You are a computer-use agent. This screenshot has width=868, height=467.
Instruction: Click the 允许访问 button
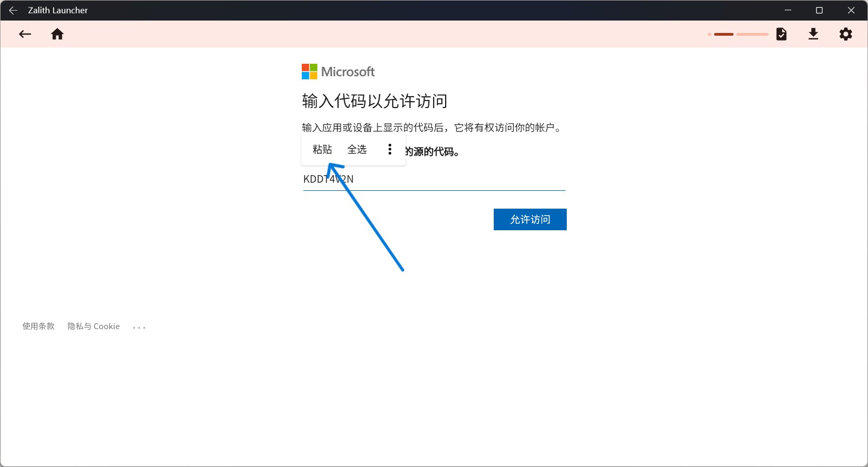[530, 219]
